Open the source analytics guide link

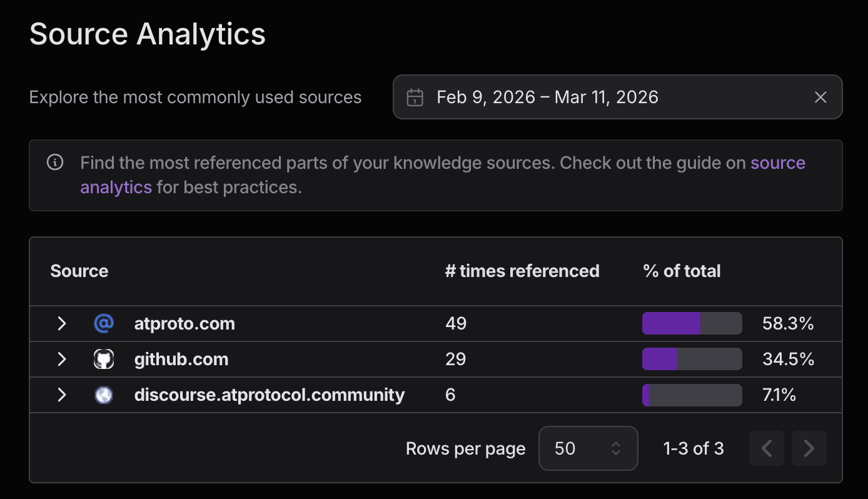click(x=777, y=163)
